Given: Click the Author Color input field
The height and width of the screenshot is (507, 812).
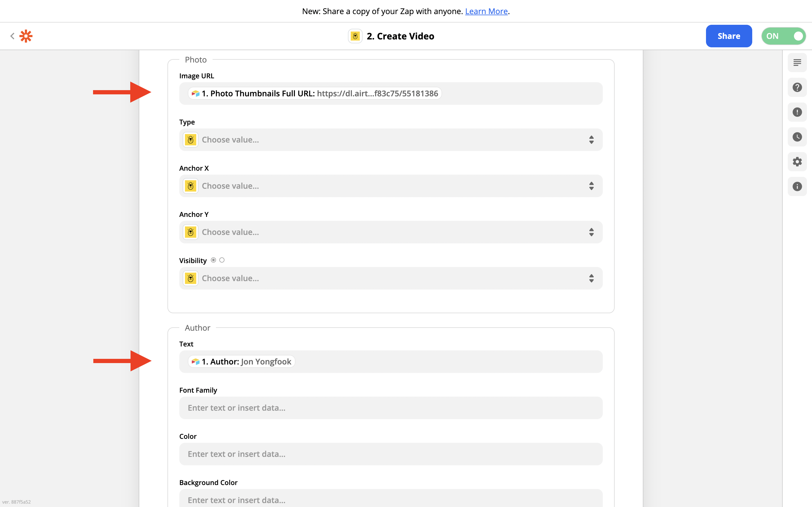Looking at the screenshot, I should (x=390, y=454).
